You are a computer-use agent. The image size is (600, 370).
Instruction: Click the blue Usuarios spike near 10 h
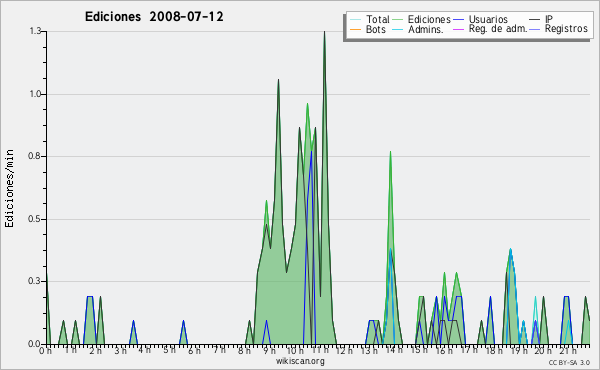[x=312, y=153]
